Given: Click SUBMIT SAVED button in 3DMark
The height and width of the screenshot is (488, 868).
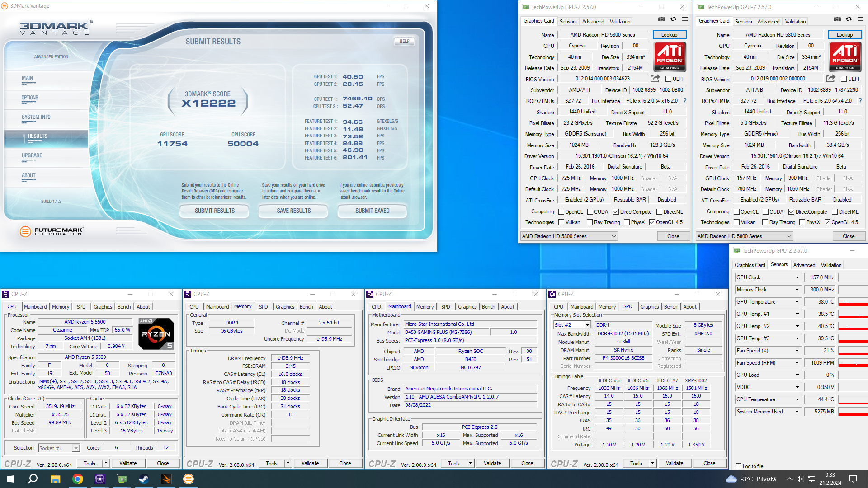Looking at the screenshot, I should click(x=372, y=211).
